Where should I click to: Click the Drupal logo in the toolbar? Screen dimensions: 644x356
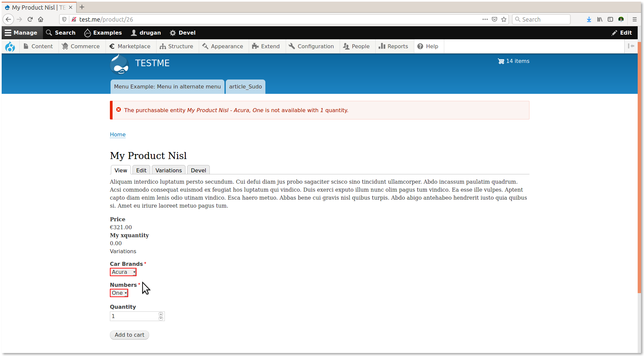(x=10, y=46)
